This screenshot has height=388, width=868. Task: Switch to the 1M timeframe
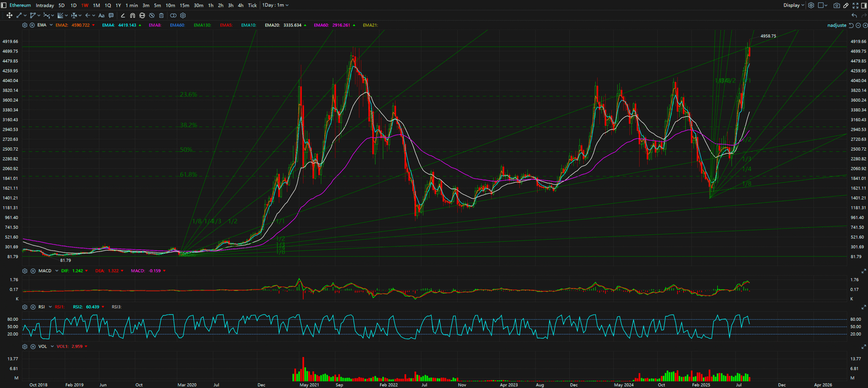point(96,5)
